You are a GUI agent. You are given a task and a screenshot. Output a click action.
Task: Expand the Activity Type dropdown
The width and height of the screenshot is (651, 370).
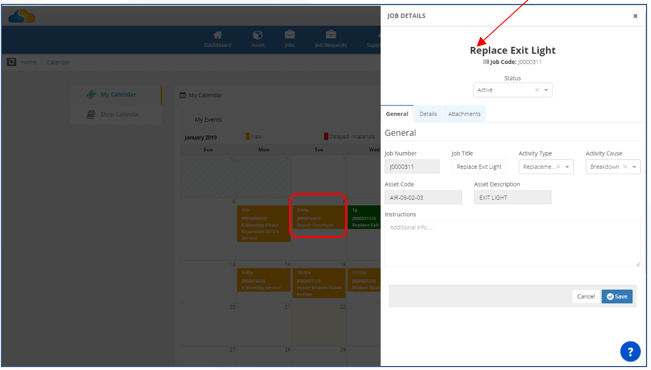click(567, 167)
